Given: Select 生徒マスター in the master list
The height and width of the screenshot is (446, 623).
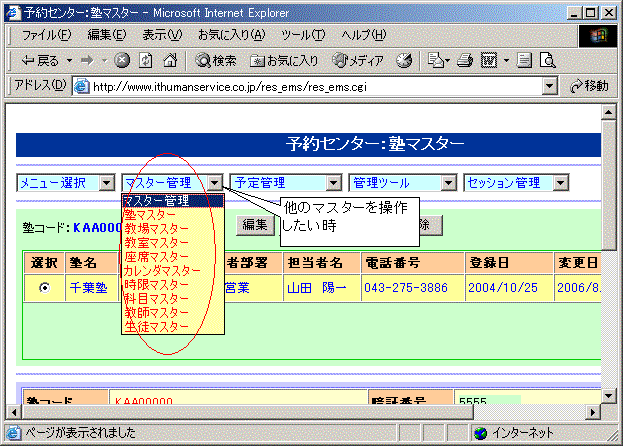Looking at the screenshot, I should click(156, 326).
